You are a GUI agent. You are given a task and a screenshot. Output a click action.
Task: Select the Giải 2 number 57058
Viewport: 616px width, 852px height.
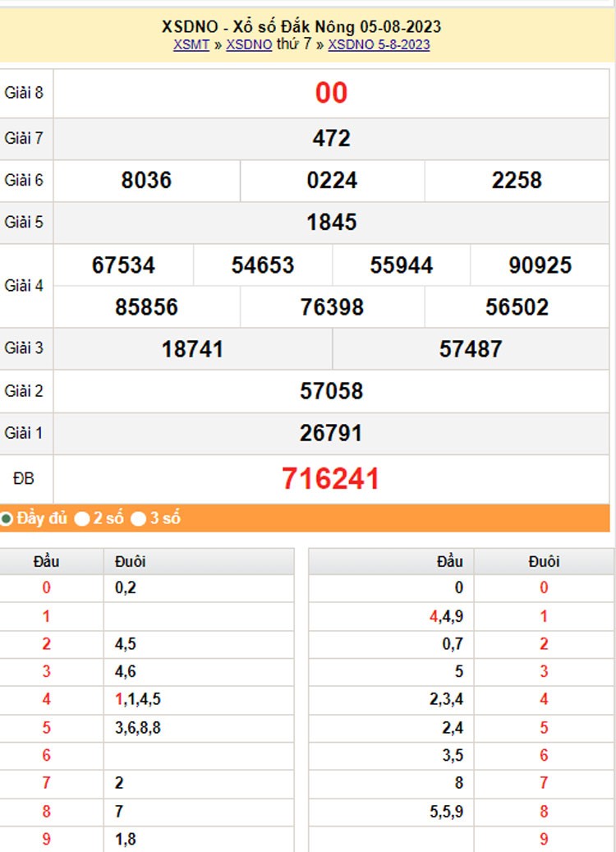coord(331,391)
